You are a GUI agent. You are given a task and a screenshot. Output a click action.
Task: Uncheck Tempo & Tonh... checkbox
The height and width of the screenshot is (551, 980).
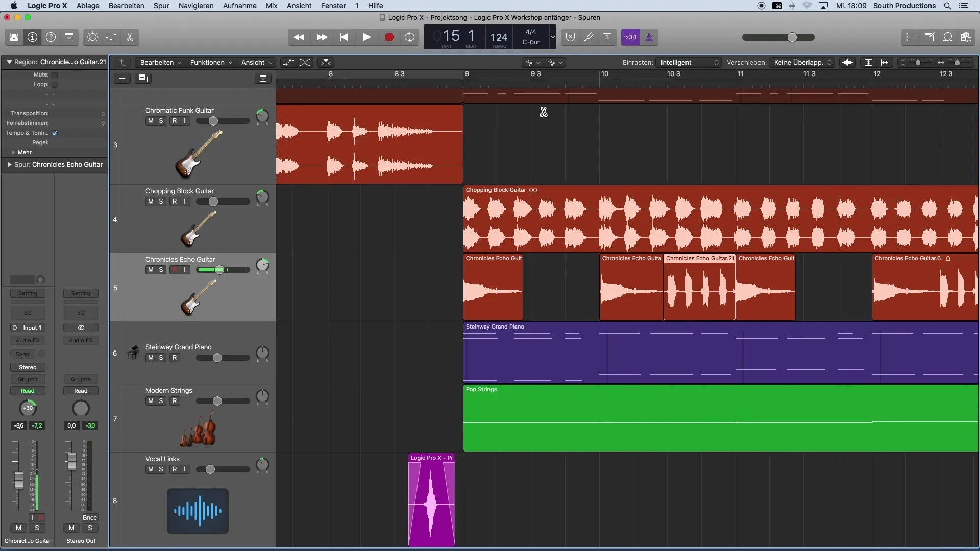point(55,133)
